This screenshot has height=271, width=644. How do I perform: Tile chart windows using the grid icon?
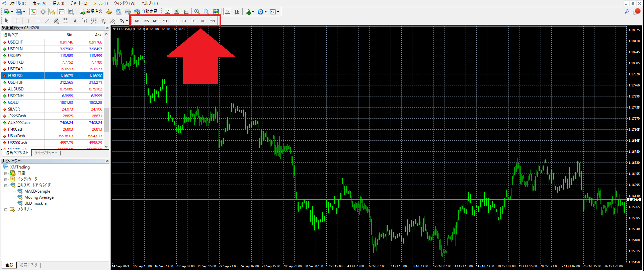click(x=216, y=12)
